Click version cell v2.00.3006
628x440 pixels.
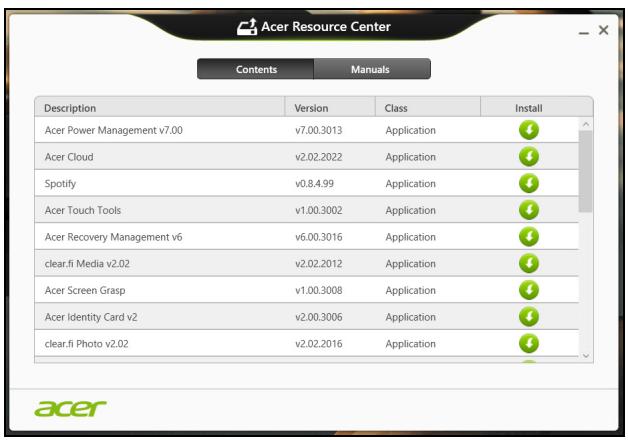319,317
